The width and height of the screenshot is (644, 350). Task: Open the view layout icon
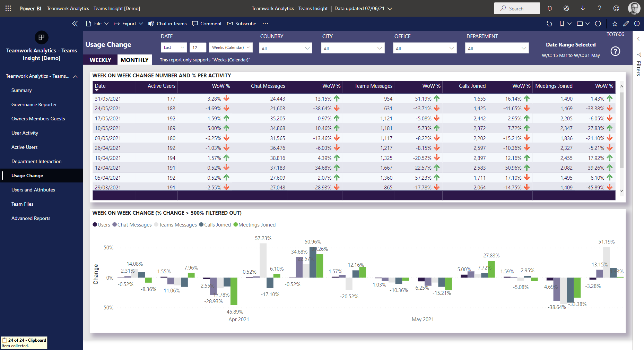click(580, 24)
